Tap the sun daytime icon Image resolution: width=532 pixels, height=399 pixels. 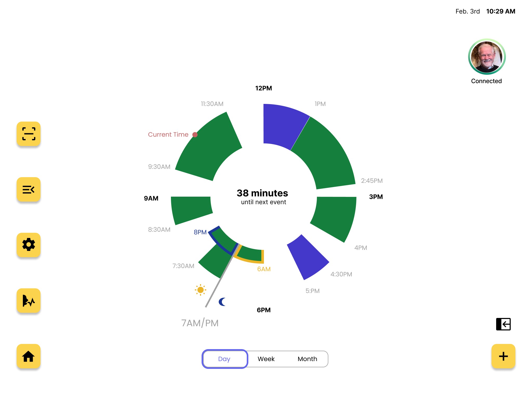200,290
